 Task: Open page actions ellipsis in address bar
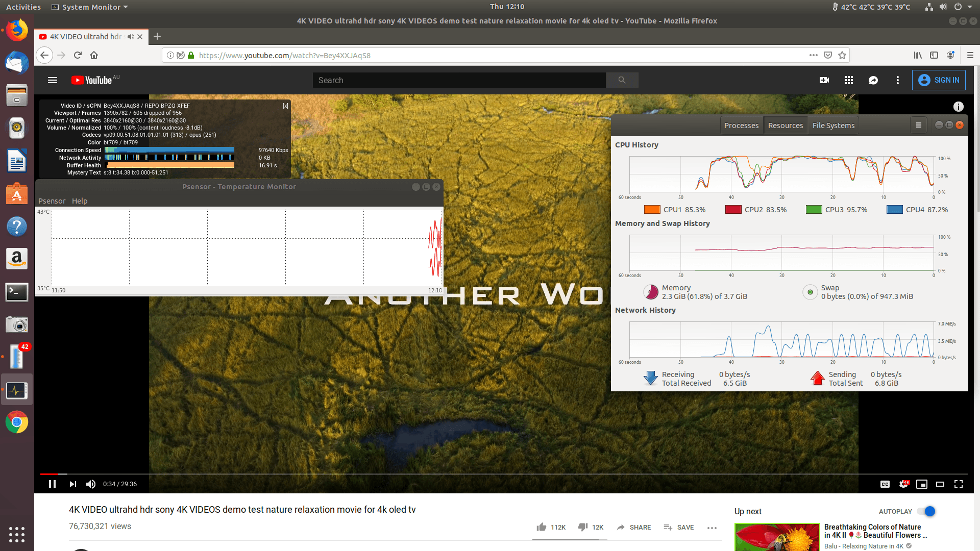click(x=814, y=55)
